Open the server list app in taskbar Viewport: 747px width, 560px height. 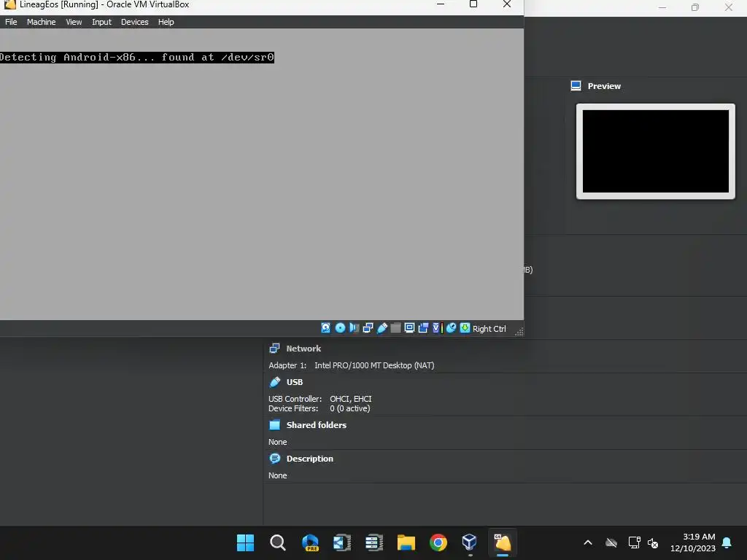point(374,542)
